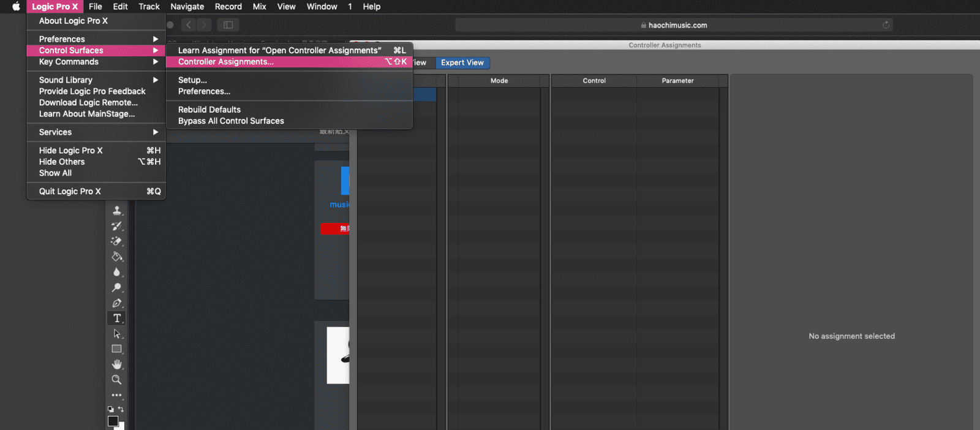The width and height of the screenshot is (980, 430).
Task: Choose Hide Others menu item
Action: pos(96,162)
